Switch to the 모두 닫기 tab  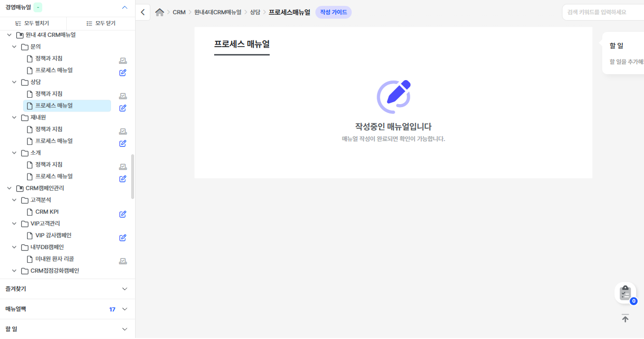[100, 23]
